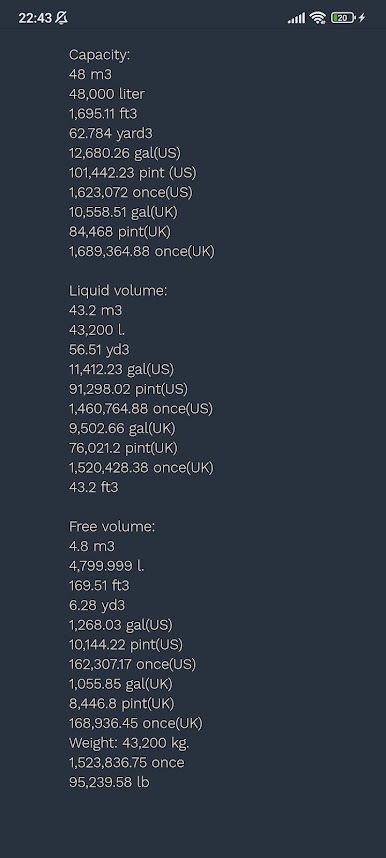The image size is (386, 858).
Task: Tap the 1,689,364.88 once(UK) capacity line
Action: (142, 252)
